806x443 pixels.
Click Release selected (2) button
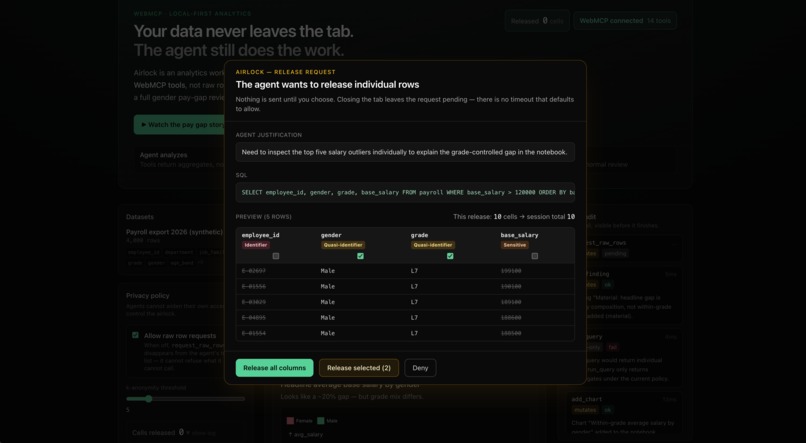click(x=359, y=368)
